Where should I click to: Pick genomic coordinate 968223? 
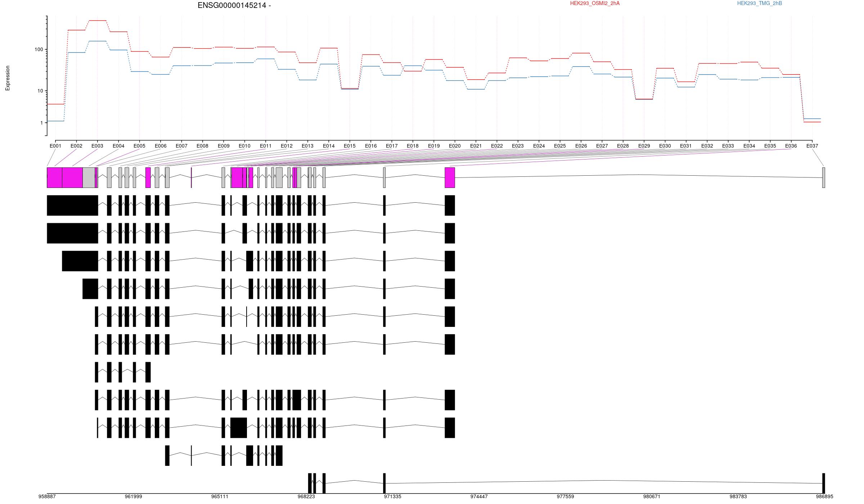[x=306, y=497]
